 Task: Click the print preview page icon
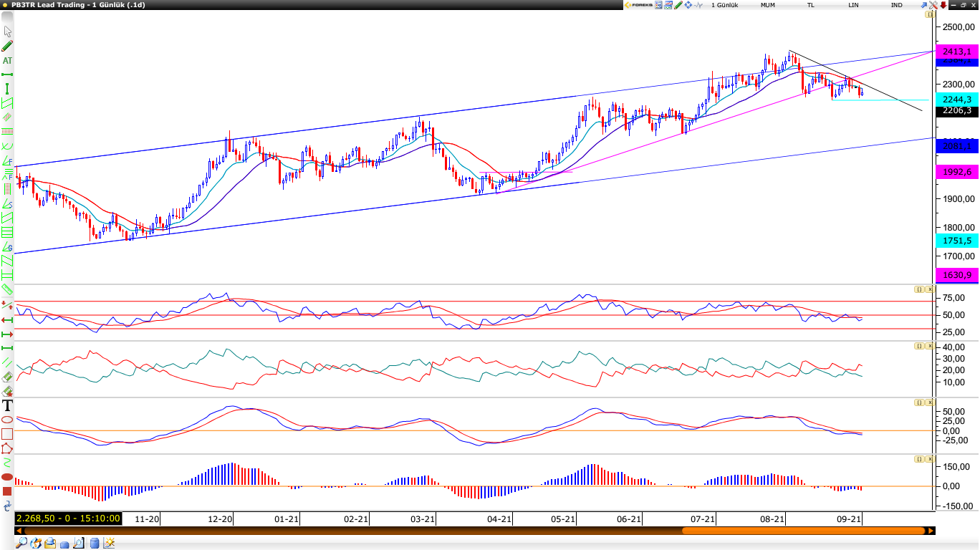(79, 544)
